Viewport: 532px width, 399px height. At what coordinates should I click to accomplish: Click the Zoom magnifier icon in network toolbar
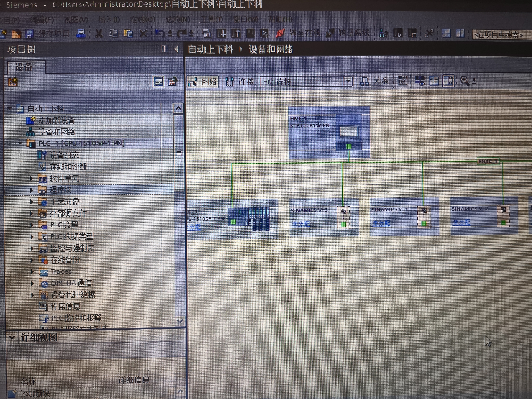click(x=464, y=81)
